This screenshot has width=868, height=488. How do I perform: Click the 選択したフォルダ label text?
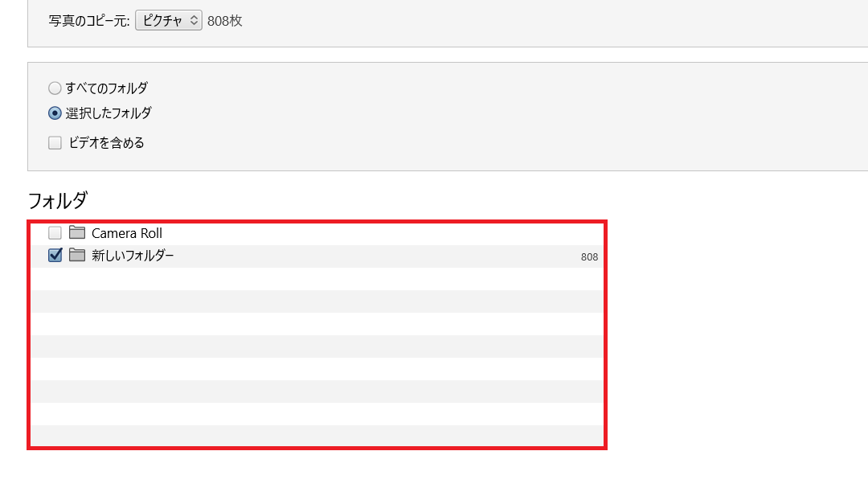pyautogui.click(x=108, y=113)
